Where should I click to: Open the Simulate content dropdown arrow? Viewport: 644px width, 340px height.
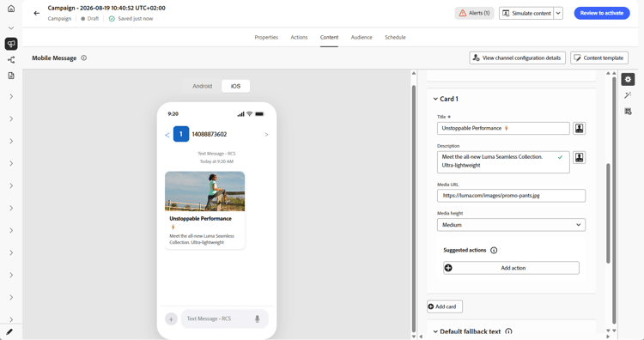[x=558, y=13]
